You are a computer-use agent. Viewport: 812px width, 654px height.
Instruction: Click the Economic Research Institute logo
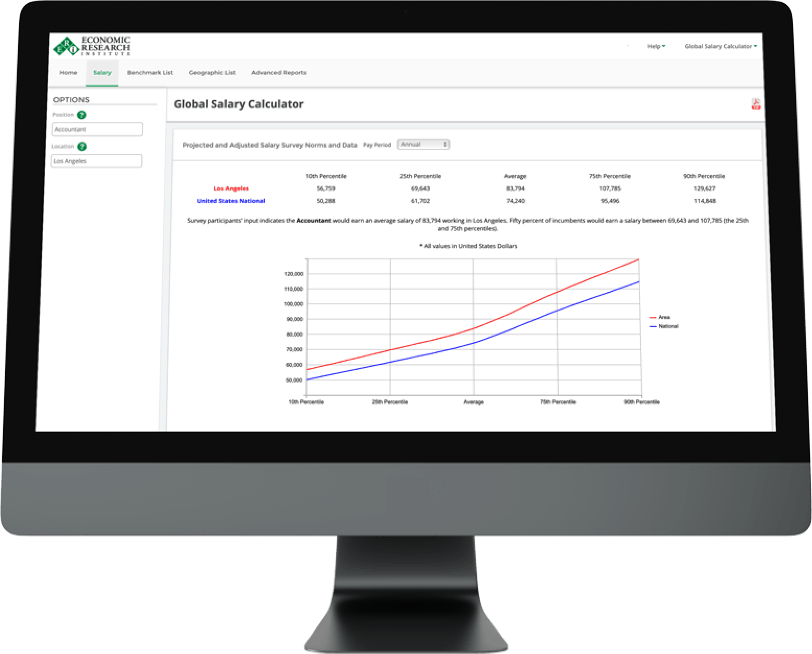click(92, 46)
